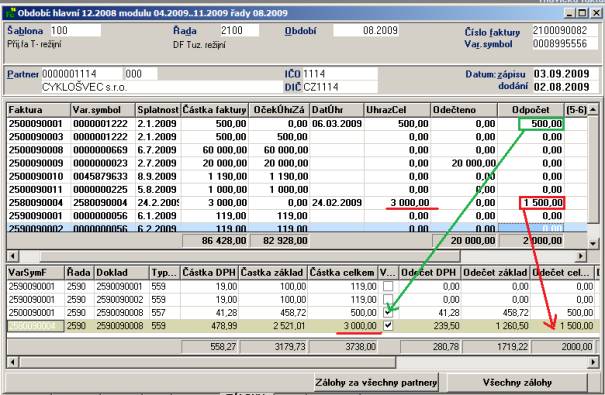This screenshot has height=395, width=605.
Task: Click document cell 2590090002 in lower table
Action: click(122, 299)
